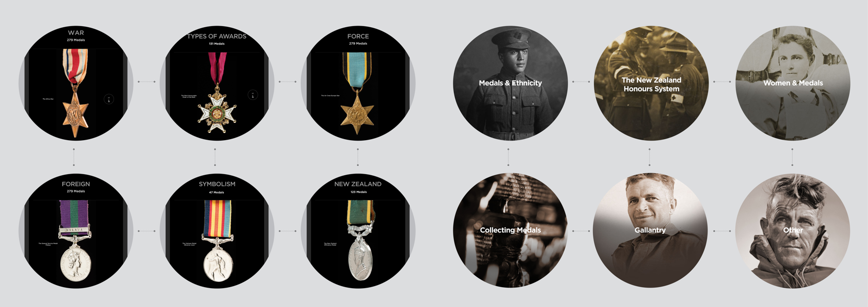Open the Gallantry story circle

coord(650,230)
